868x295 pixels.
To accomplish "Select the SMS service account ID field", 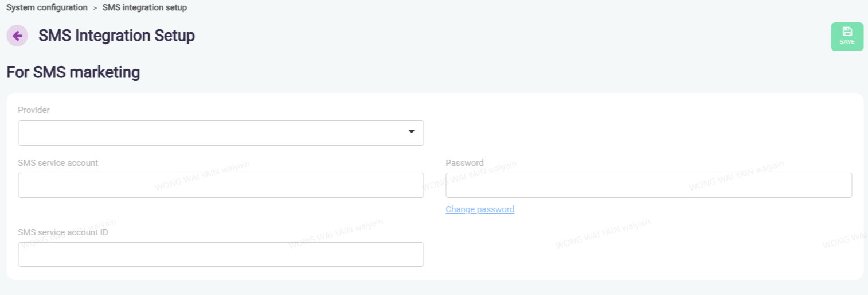I will coord(221,254).
